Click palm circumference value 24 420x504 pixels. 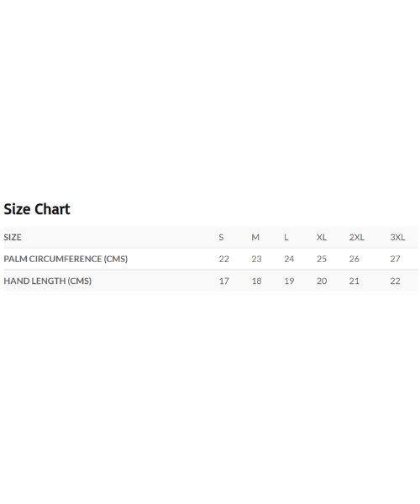point(289,259)
